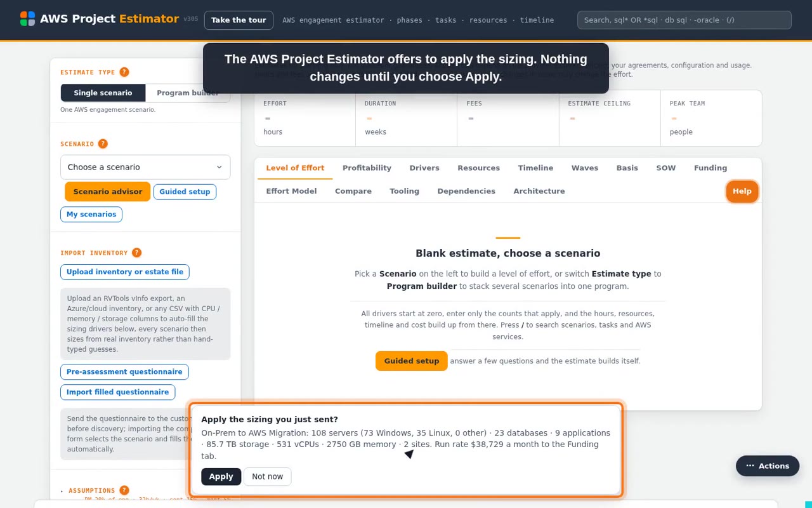
Task: Click Upload inventory or estate file
Action: pyautogui.click(x=125, y=272)
